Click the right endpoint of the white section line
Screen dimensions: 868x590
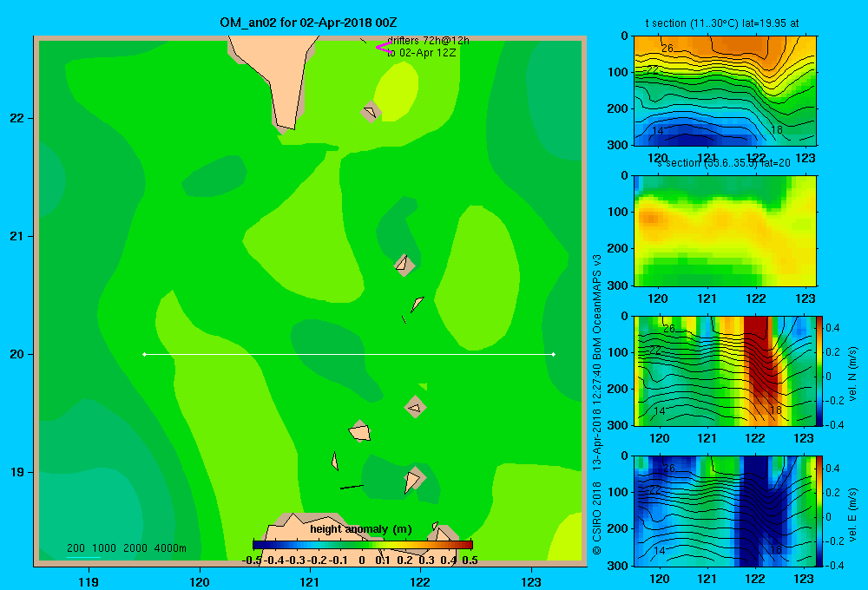coord(554,354)
